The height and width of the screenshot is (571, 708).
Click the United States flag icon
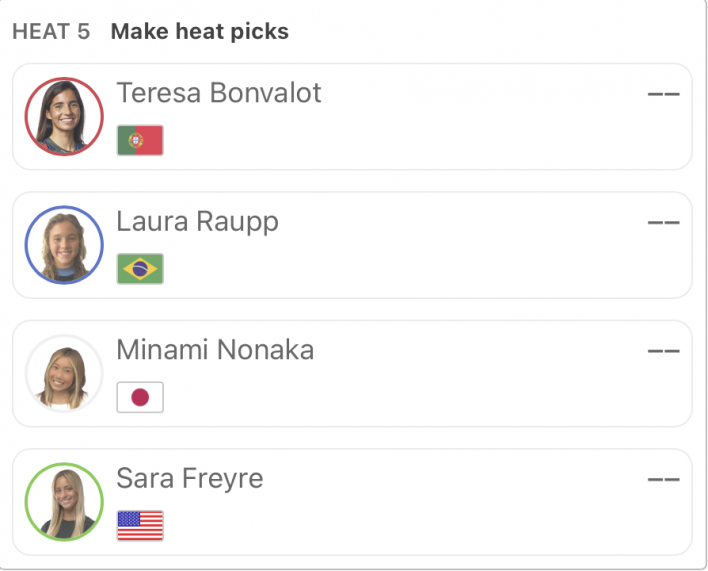(140, 526)
